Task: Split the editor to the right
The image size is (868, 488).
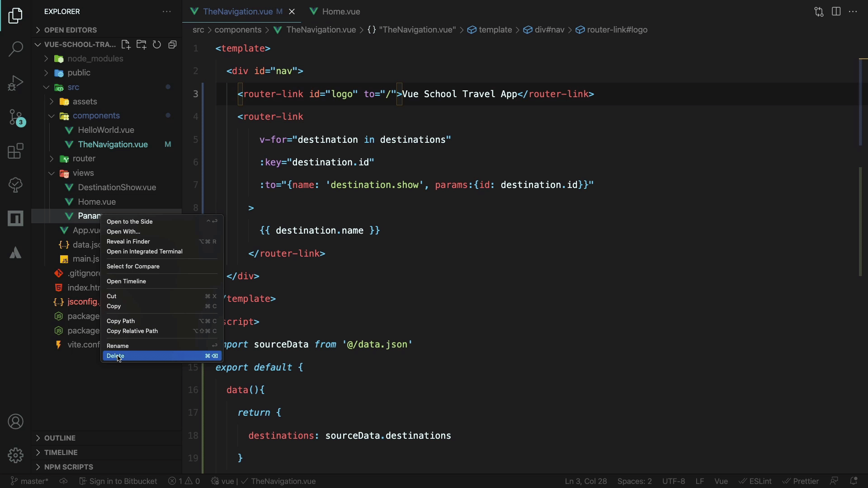Action: tap(836, 12)
